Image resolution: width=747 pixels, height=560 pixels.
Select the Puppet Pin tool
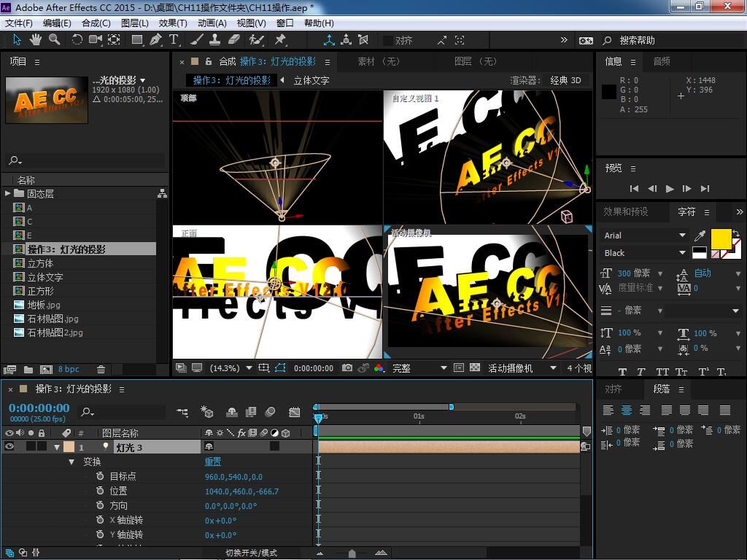point(280,40)
